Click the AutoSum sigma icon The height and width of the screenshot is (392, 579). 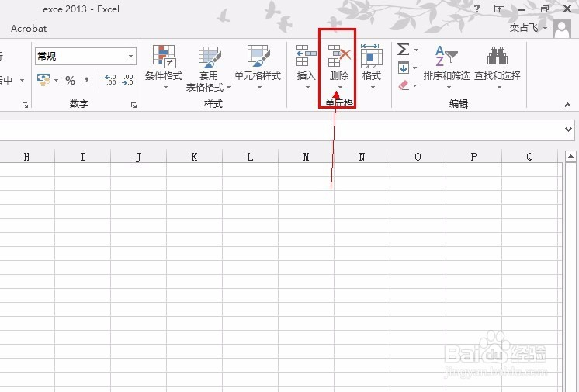(404, 50)
